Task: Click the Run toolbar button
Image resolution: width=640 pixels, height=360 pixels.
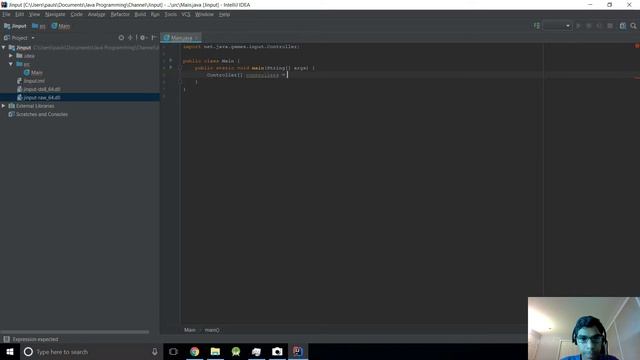Action: 578,26
